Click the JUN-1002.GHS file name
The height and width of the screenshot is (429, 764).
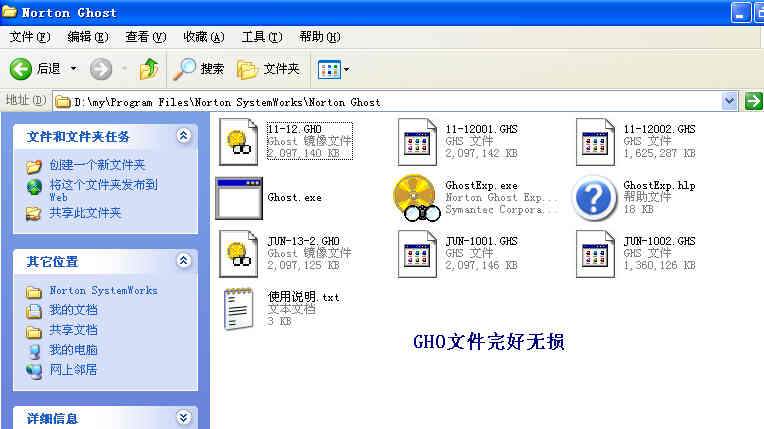pos(659,241)
